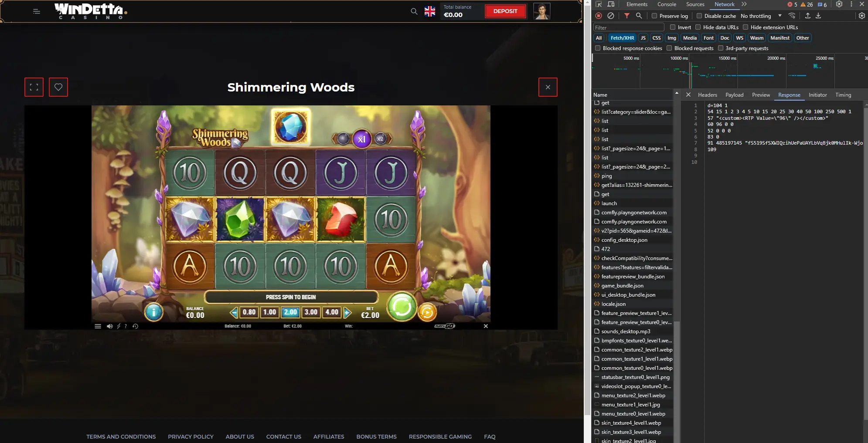Select the launch request row
868x443 pixels.
tap(633, 203)
